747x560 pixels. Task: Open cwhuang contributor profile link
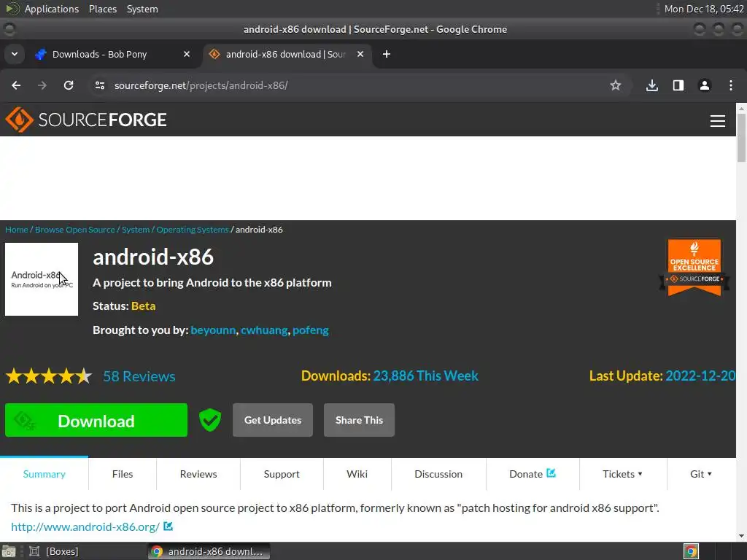tap(264, 330)
